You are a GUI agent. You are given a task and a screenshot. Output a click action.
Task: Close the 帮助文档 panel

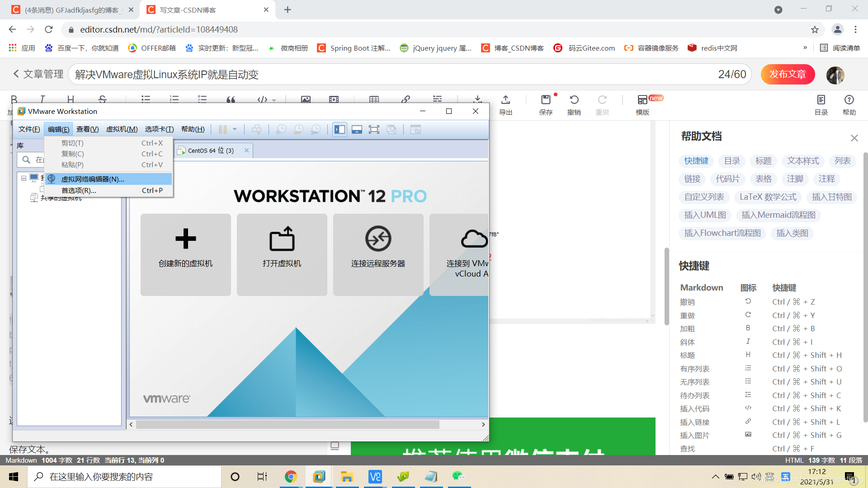pos(854,138)
